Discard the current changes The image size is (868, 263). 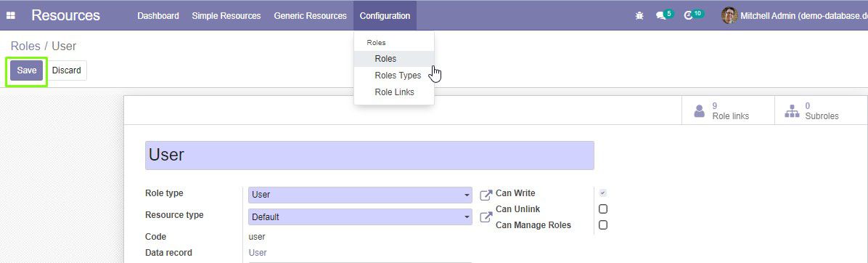tap(67, 70)
